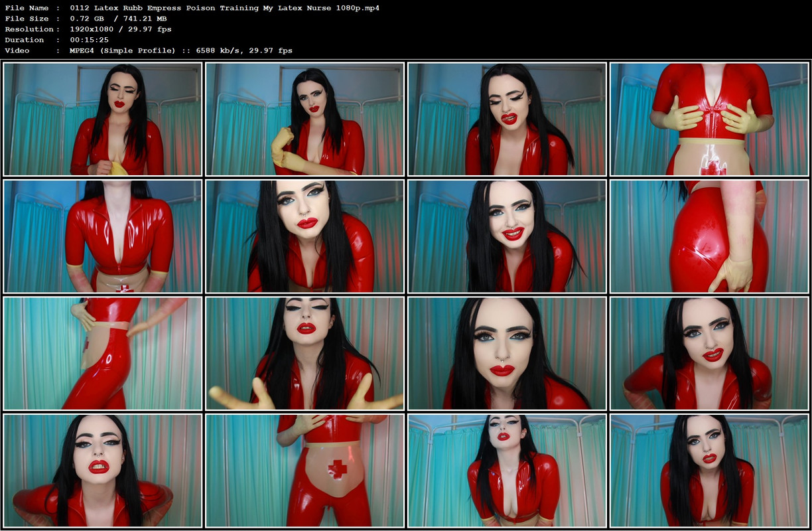Open the top-row thumbnail showing a yellow glove raised
This screenshot has height=531, width=812.
305,119
